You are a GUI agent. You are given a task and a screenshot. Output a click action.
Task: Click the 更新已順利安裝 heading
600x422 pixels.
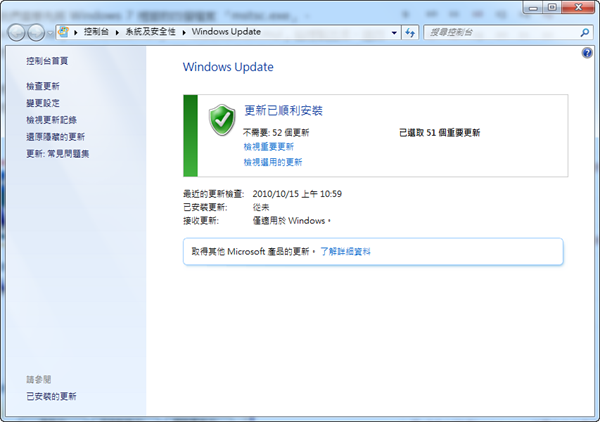click(x=284, y=111)
